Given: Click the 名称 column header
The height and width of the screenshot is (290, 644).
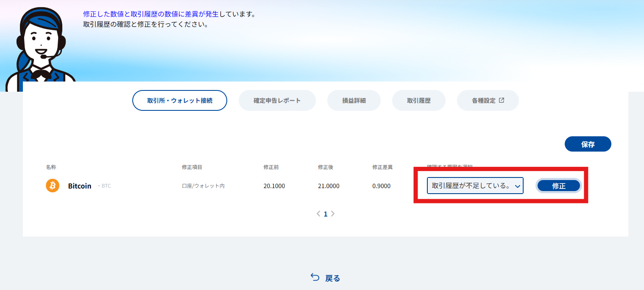Looking at the screenshot, I should coord(51,167).
